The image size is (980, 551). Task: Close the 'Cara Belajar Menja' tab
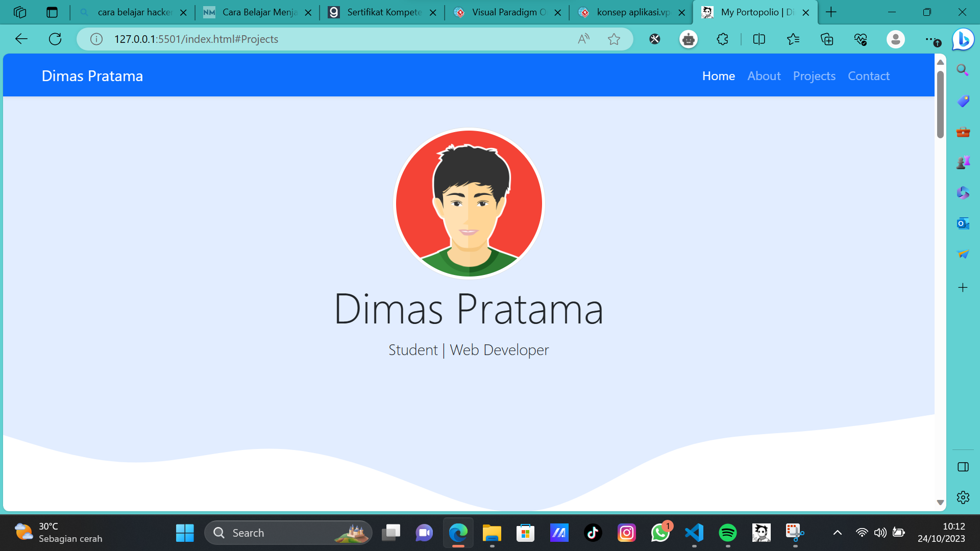[308, 12]
